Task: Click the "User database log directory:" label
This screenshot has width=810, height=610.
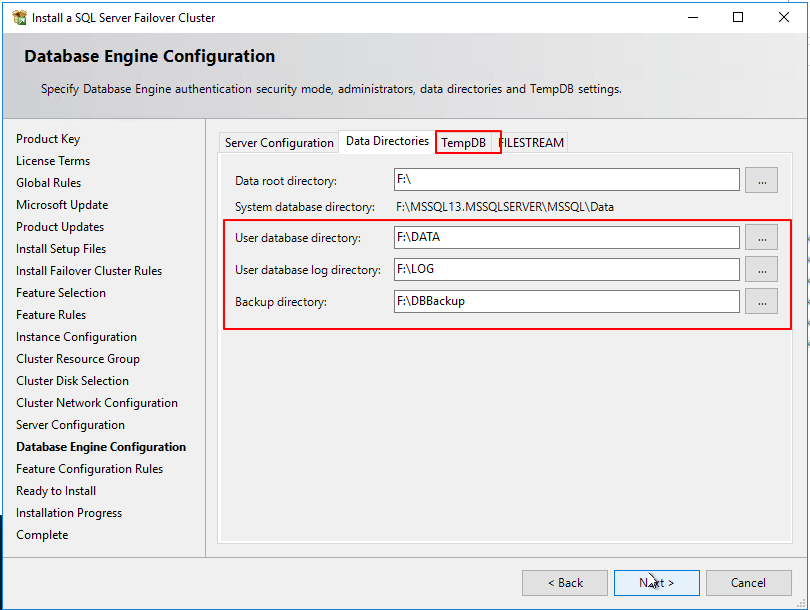Action: tap(308, 270)
